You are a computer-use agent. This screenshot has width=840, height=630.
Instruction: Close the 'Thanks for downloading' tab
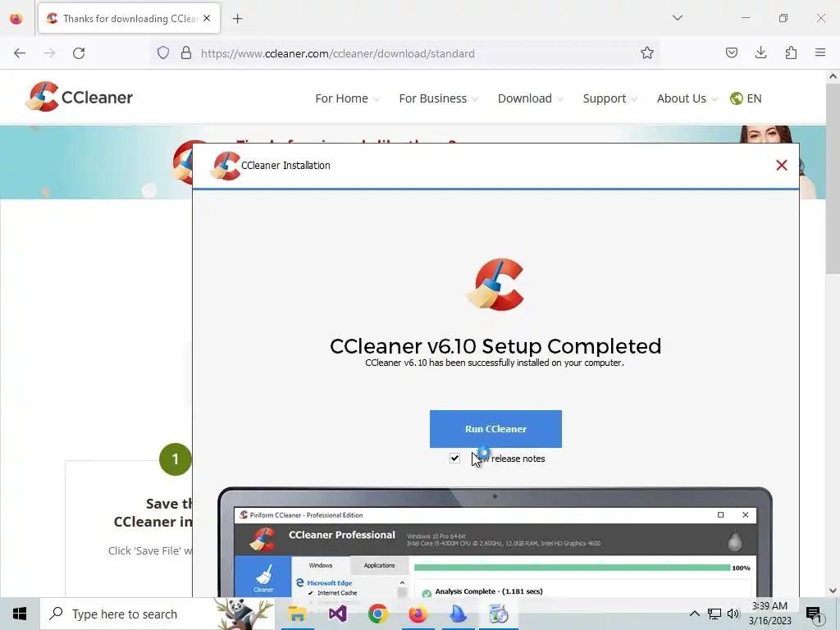coord(207,18)
